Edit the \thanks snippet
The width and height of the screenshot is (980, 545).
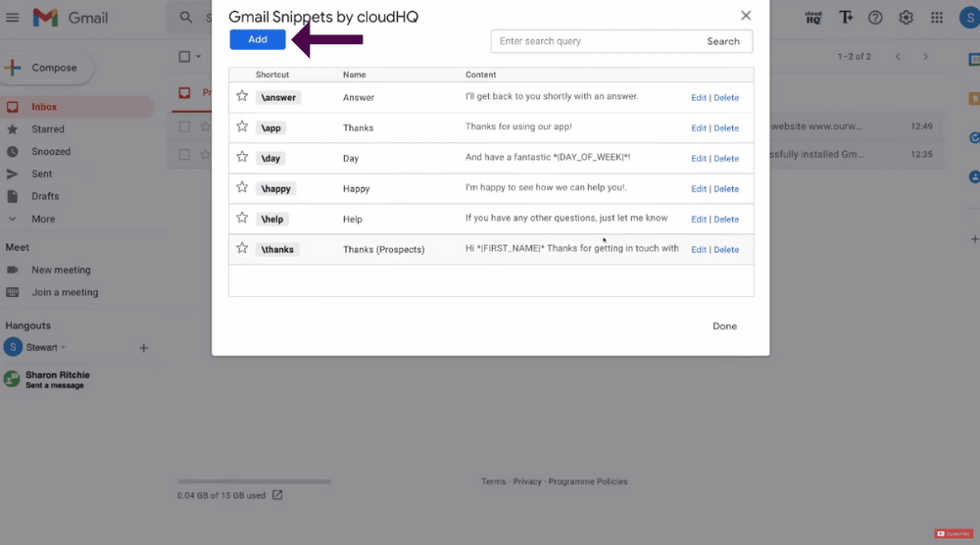click(x=698, y=249)
